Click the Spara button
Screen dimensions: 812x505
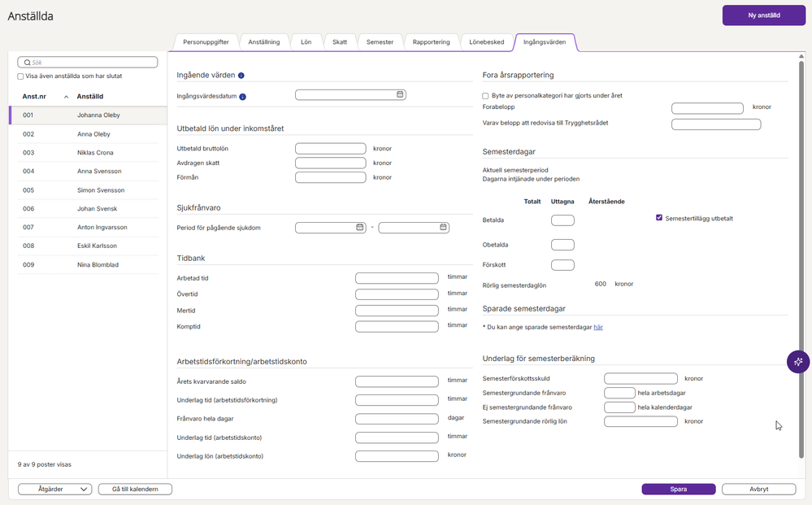coord(678,490)
